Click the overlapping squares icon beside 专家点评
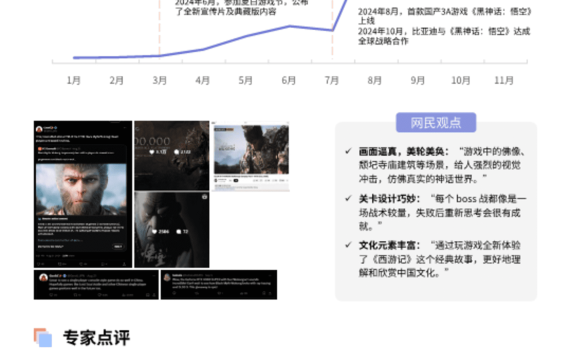Screen dimensions: 570x360 pos(43,337)
